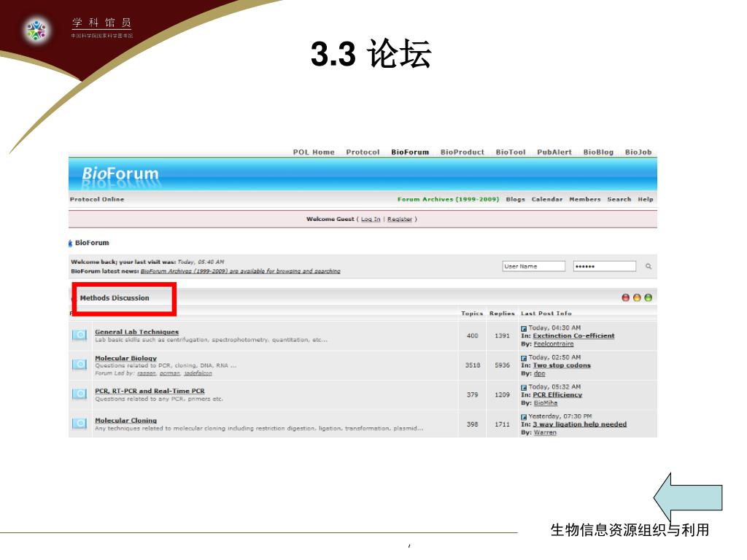
Task: Click the green round button in Methods Discussion header
Action: 648,297
